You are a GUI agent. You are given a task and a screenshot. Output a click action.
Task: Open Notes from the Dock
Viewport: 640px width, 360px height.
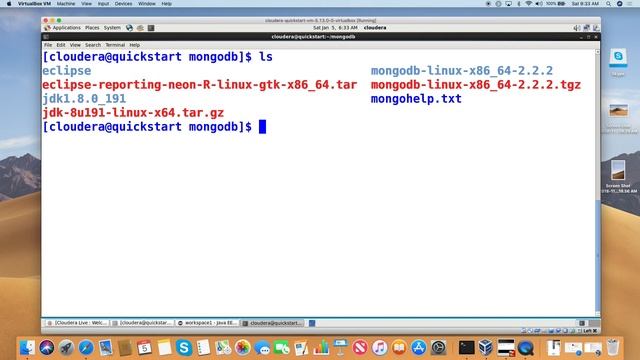[x=164, y=348]
